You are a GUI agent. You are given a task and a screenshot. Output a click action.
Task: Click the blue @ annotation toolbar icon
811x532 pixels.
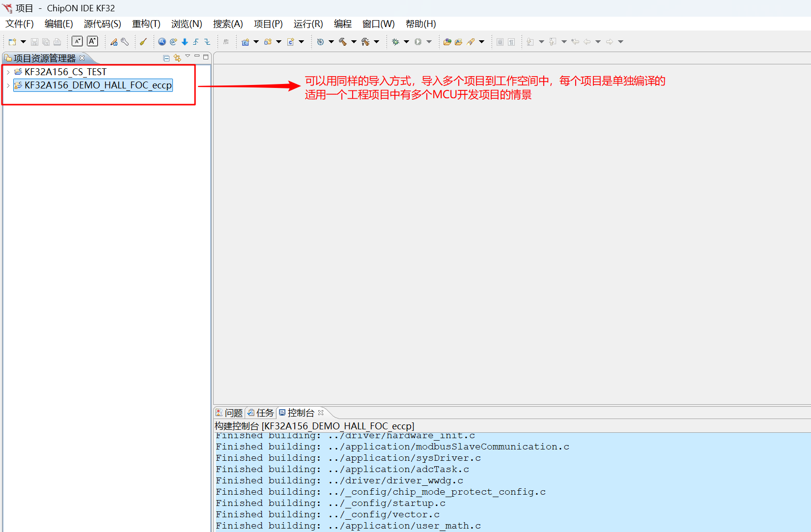173,42
